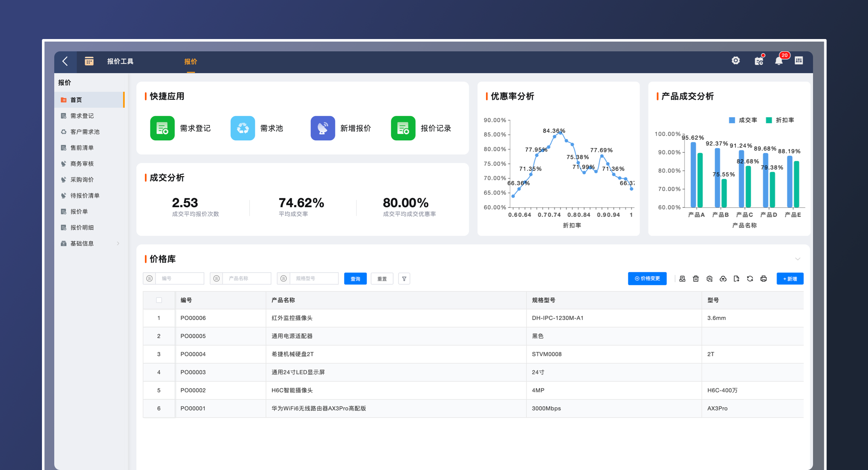Click the 查询 search button
The width and height of the screenshot is (868, 470).
click(x=355, y=279)
